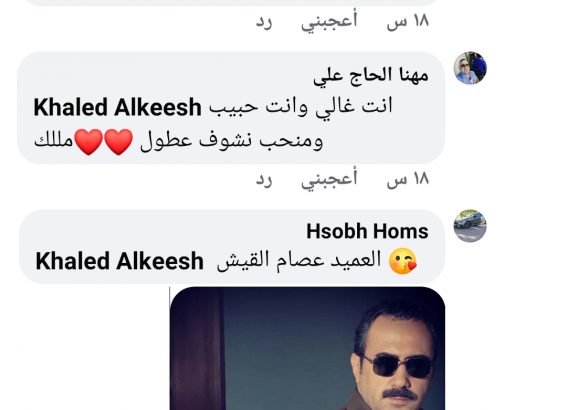Image resolution: width=567 pixels, height=410 pixels.
Task: Tap the kissing face emoji
Action: point(403,261)
